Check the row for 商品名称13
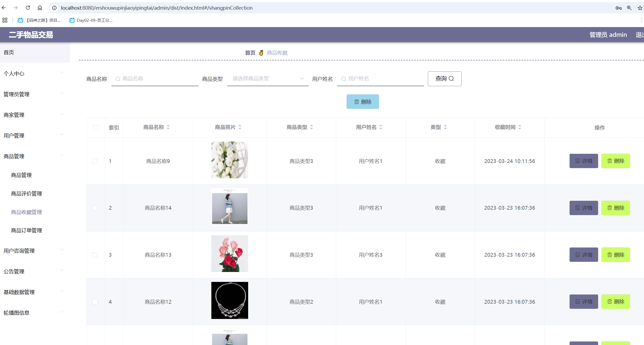The width and height of the screenshot is (644, 345). click(95, 255)
